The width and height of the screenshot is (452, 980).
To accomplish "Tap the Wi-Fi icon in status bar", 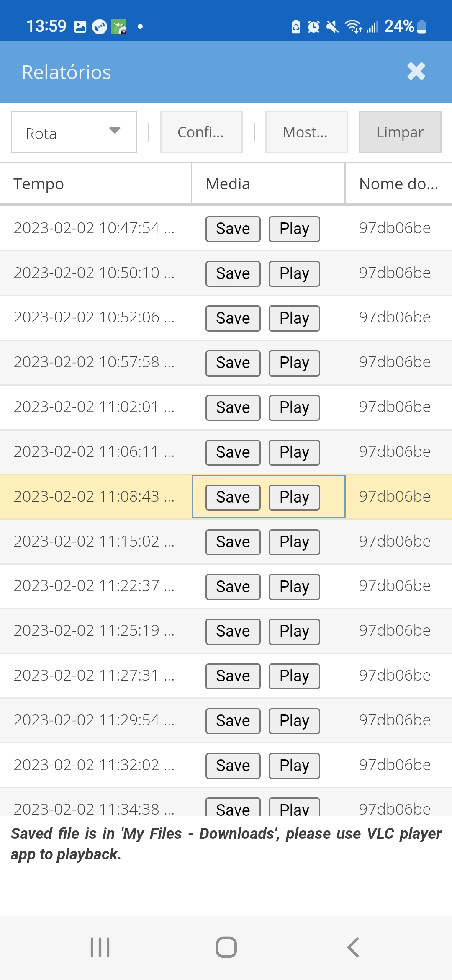I will [x=353, y=27].
